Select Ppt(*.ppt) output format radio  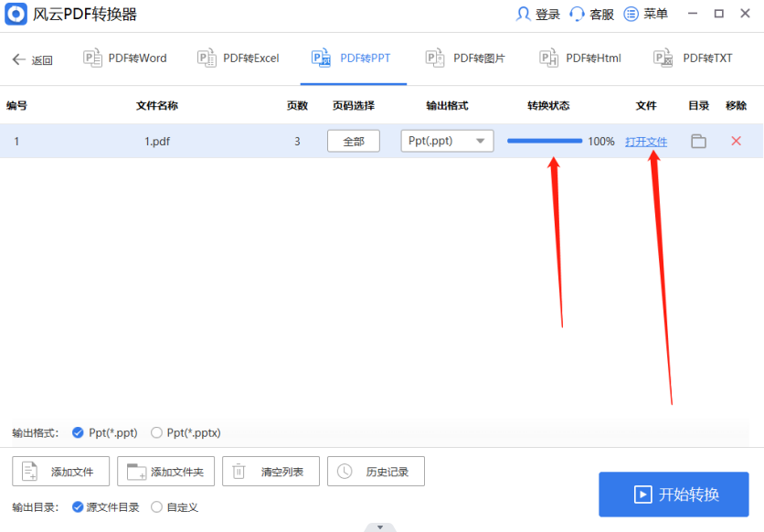point(78,432)
